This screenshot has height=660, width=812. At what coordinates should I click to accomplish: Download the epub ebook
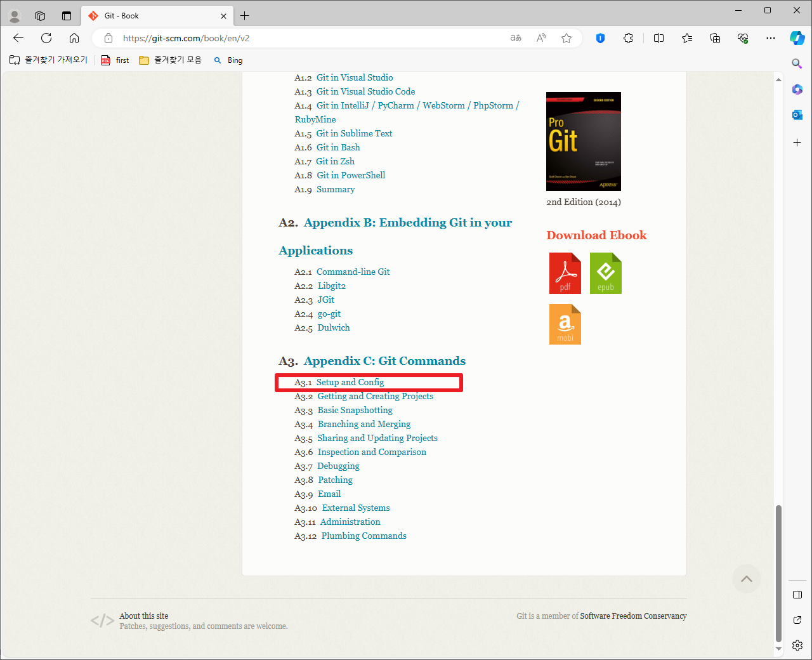606,274
